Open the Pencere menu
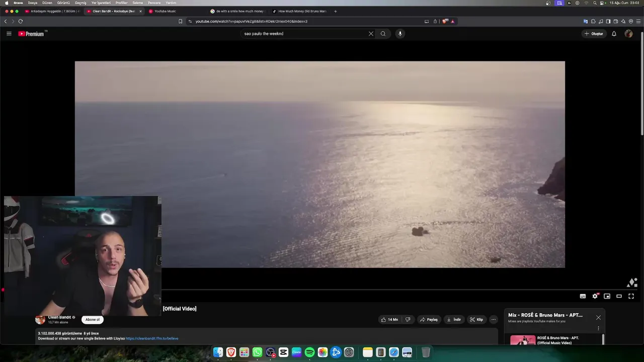The width and height of the screenshot is (644, 362). click(154, 3)
